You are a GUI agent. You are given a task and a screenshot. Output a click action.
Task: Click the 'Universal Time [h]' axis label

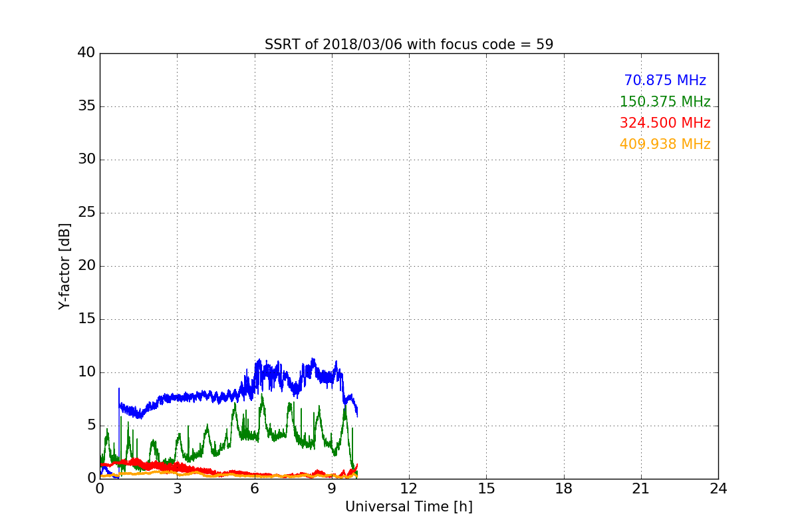pyautogui.click(x=409, y=507)
